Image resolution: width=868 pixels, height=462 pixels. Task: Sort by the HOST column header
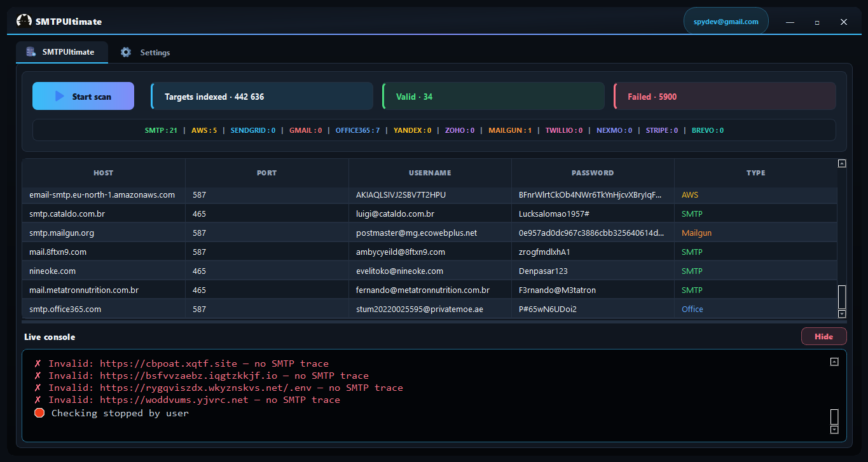[104, 173]
